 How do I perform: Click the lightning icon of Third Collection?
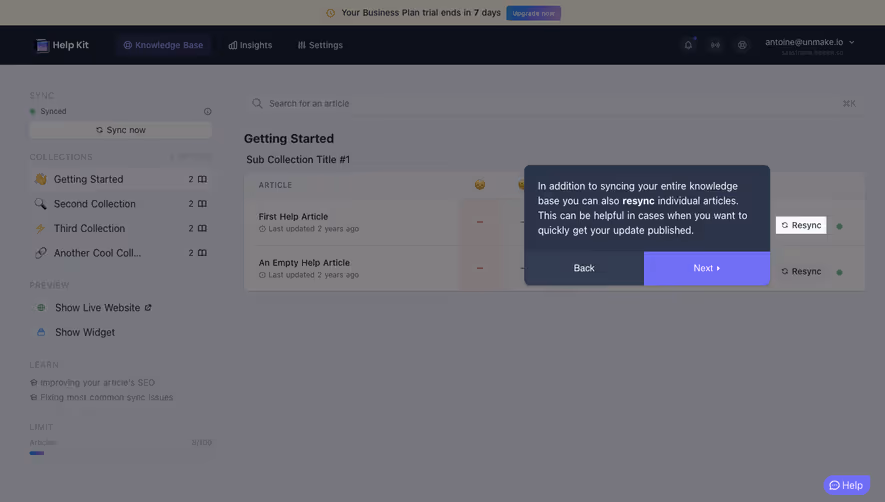click(x=40, y=228)
